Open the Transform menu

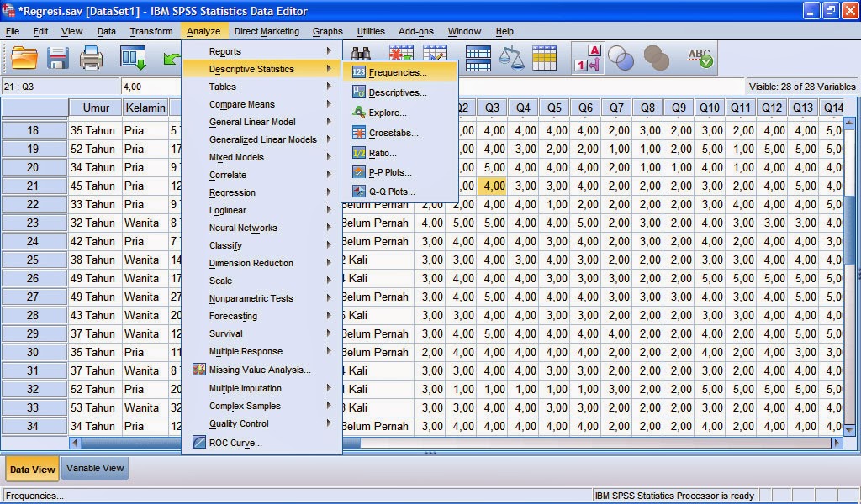[x=151, y=31]
